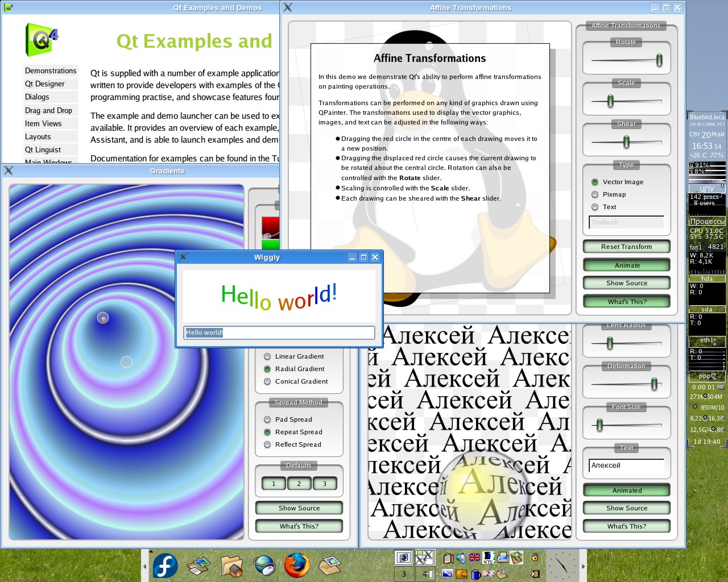
Task: Click the analog clock on the panel
Action: pos(562,565)
